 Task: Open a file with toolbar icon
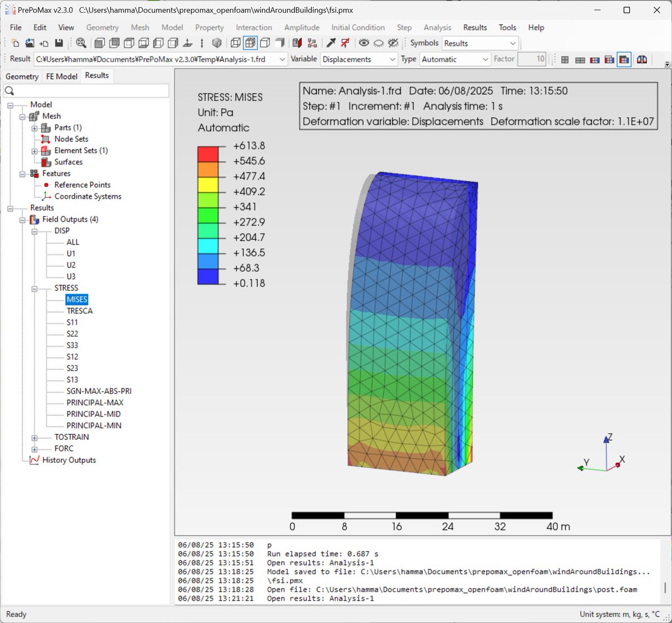coord(30,43)
